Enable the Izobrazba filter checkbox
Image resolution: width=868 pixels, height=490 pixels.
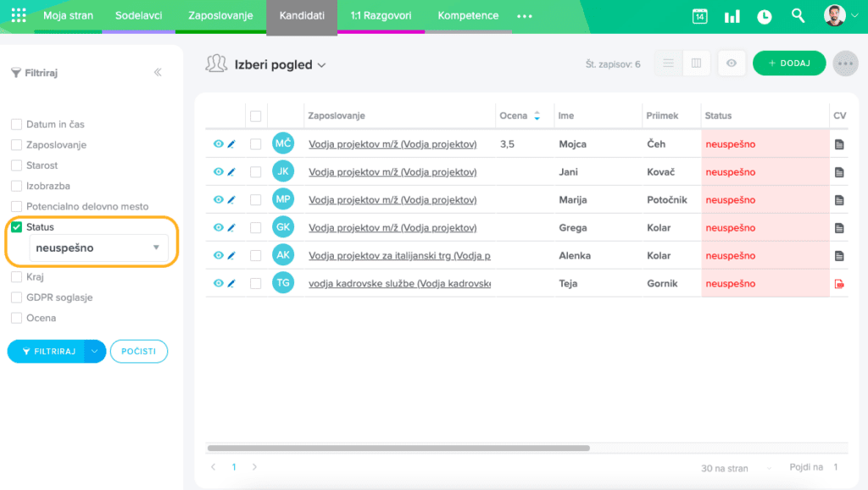[16, 186]
